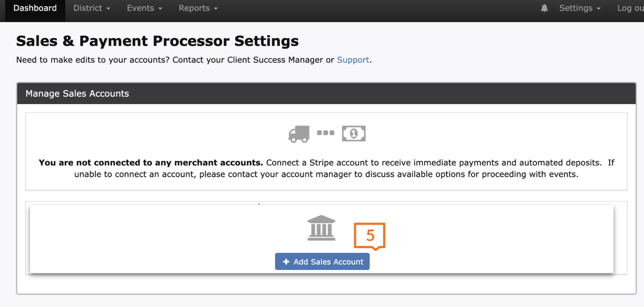Click the Connect a Stripe account sentence
Viewport: 644px width, 307px height.
tap(433, 163)
